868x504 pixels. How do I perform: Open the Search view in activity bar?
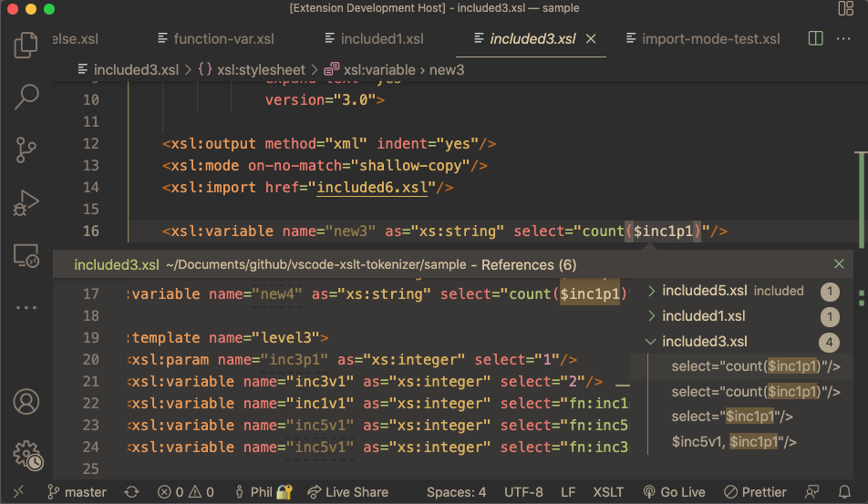click(26, 96)
